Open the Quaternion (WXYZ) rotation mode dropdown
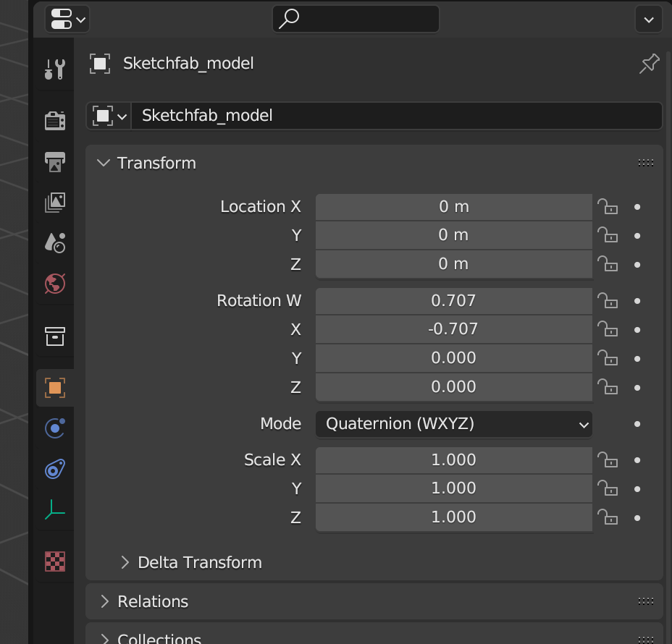Screen dimensions: 672x644 (x=454, y=424)
